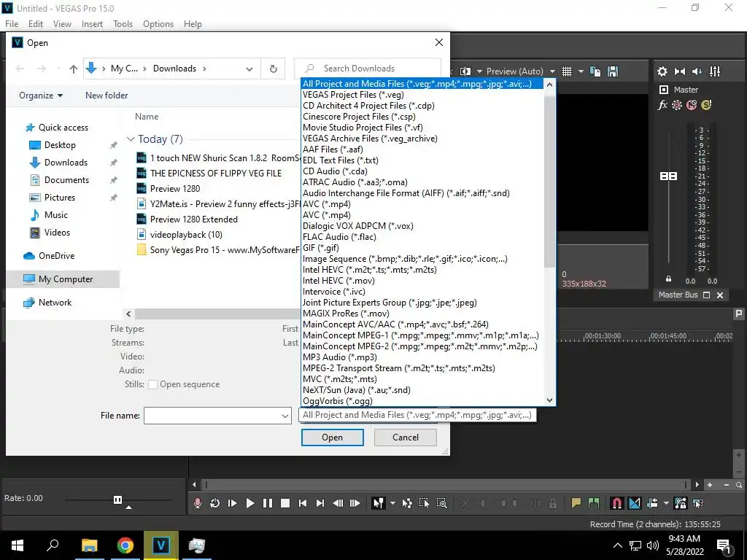The width and height of the screenshot is (747, 560).
Task: Click the Up one level arrow button
Action: pyautogui.click(x=74, y=69)
